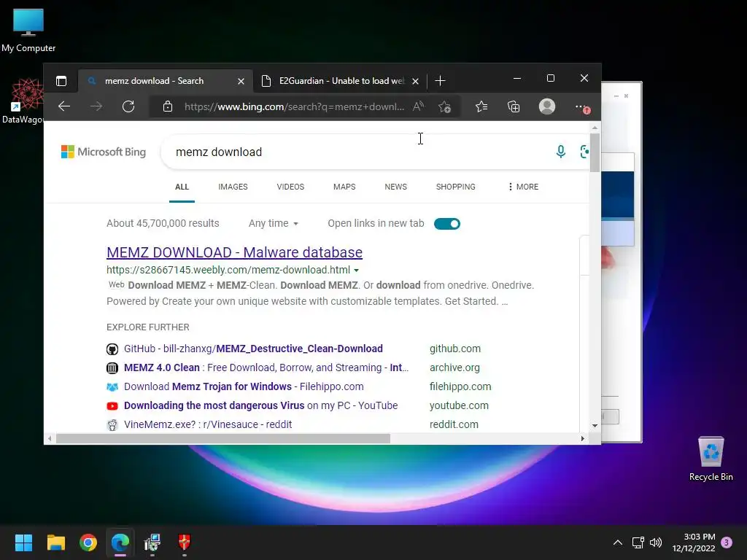Open the Collections icon
This screenshot has width=747, height=560.
tap(514, 106)
